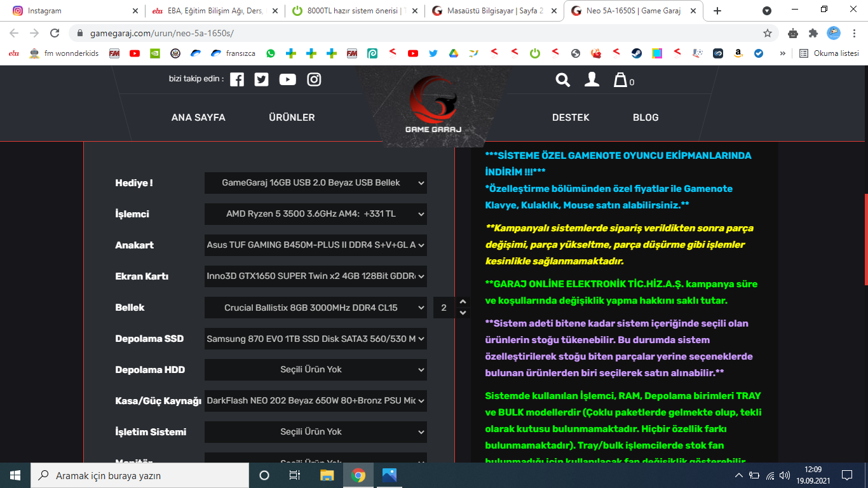Open a new browser tab
Screen dimensions: 868x488
(x=717, y=11)
